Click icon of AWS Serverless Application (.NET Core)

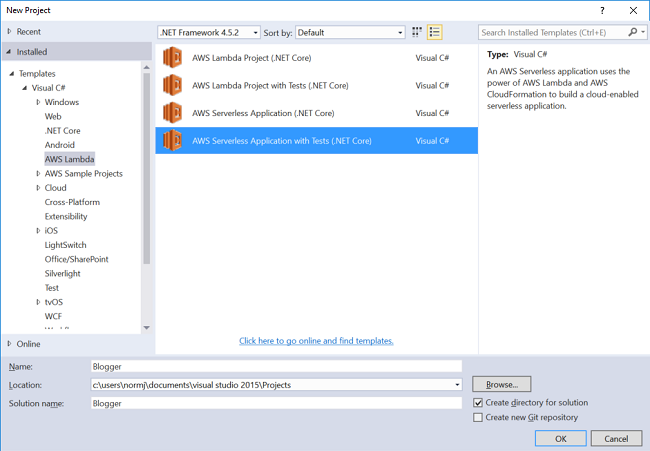pyautogui.click(x=172, y=113)
